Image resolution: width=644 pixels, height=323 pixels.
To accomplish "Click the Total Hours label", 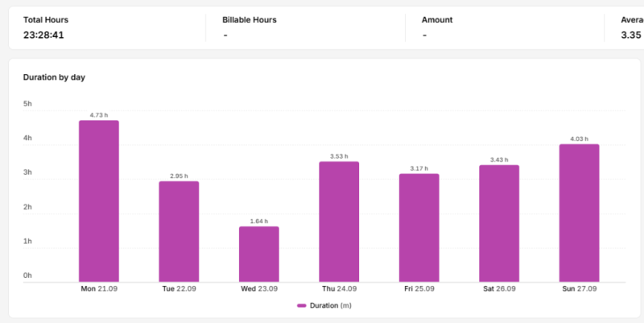I will click(x=46, y=19).
